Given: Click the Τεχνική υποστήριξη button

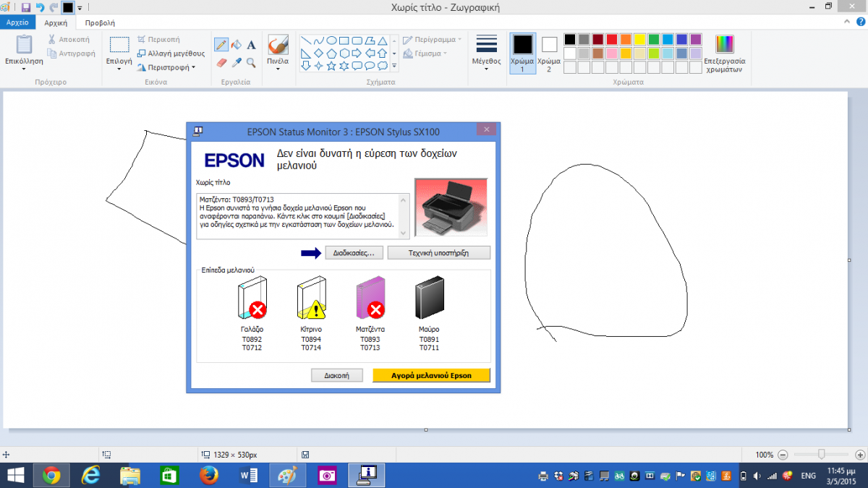Looking at the screenshot, I should [439, 253].
